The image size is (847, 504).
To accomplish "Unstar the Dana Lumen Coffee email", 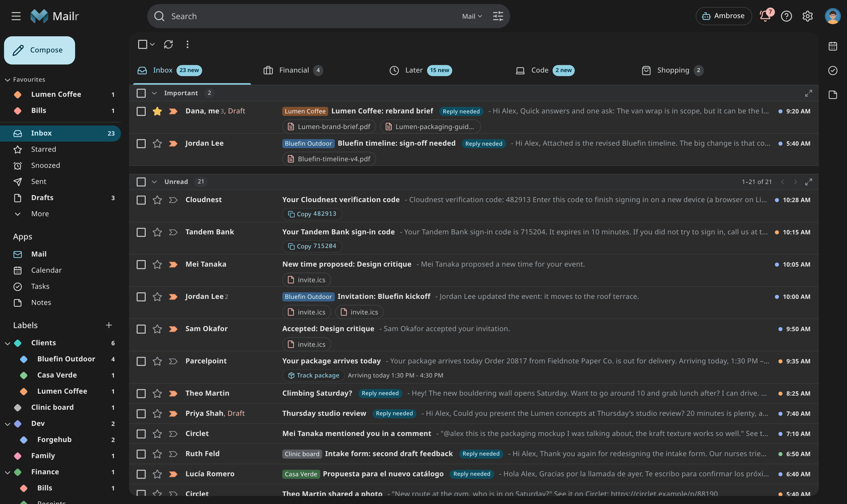I will pos(157,111).
